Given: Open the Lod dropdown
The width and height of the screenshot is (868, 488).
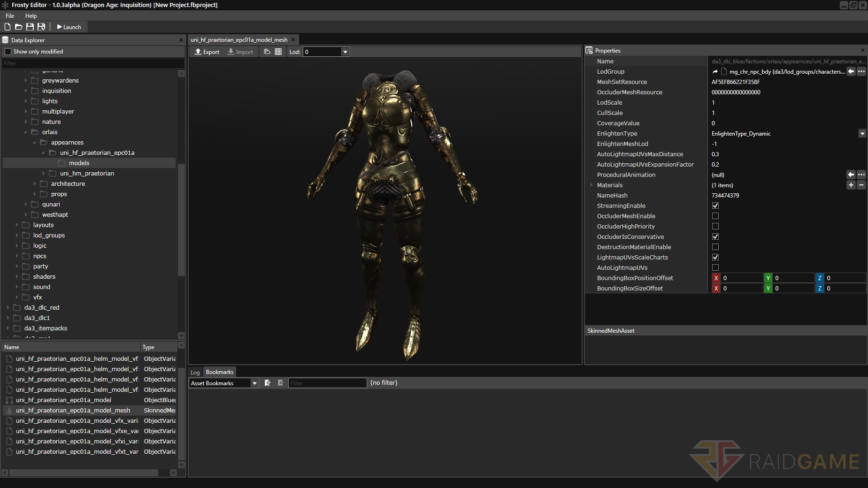Looking at the screenshot, I should click(345, 52).
